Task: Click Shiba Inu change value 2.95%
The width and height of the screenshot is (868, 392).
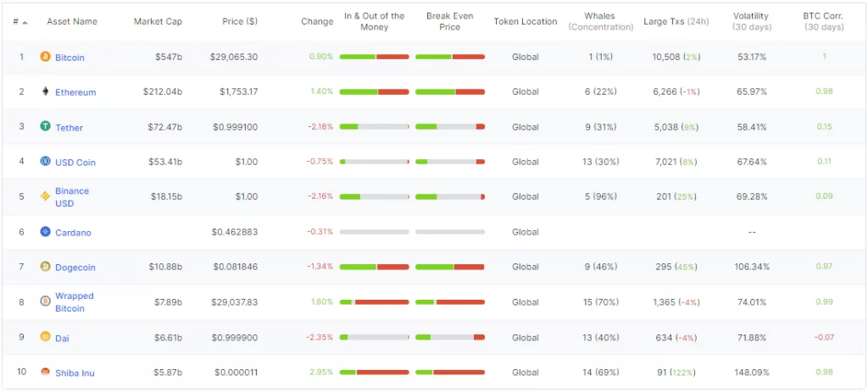Action: click(x=321, y=373)
